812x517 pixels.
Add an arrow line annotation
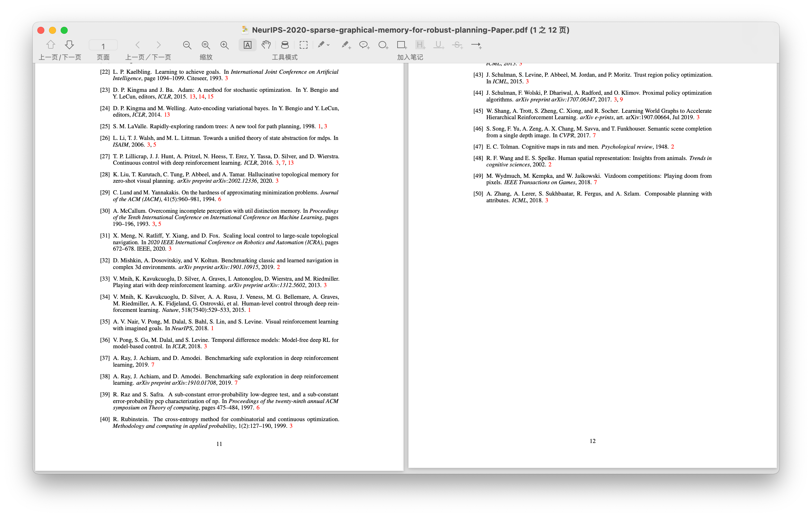click(476, 45)
